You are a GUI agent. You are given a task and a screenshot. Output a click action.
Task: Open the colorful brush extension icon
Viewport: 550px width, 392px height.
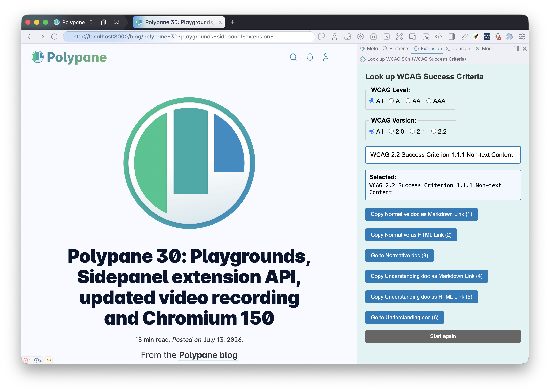click(x=476, y=36)
